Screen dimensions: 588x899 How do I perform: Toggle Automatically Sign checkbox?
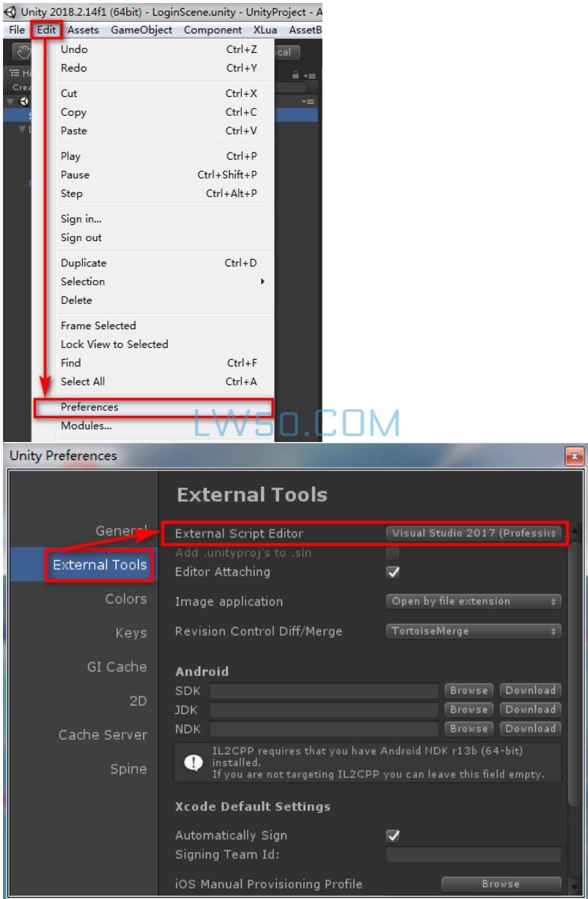click(393, 835)
